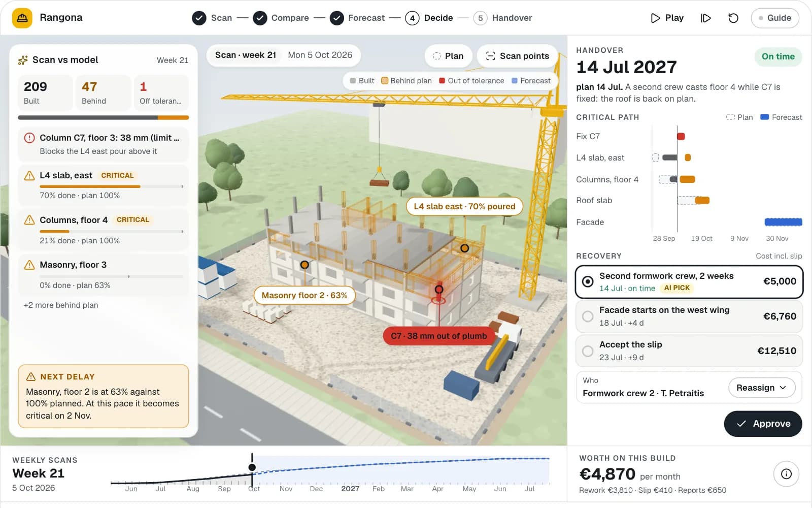812x508 pixels.
Task: Click the checkmark icon in Approve
Action: point(741,424)
